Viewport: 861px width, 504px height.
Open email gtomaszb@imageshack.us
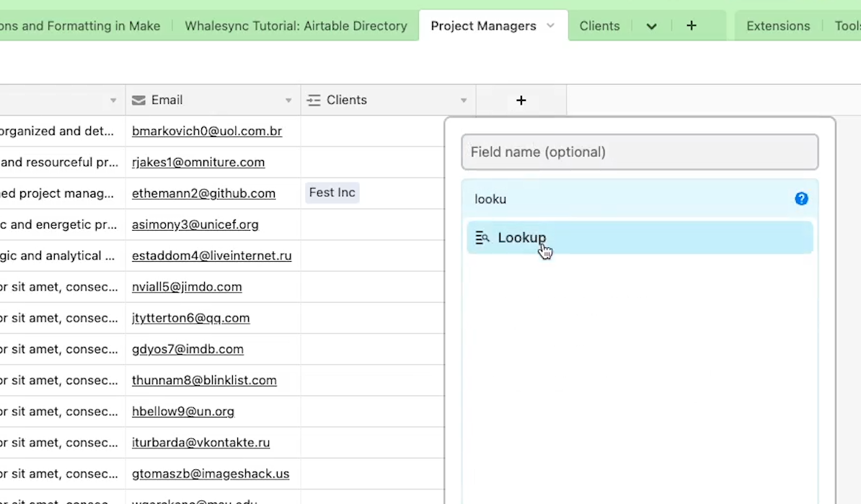point(211,474)
